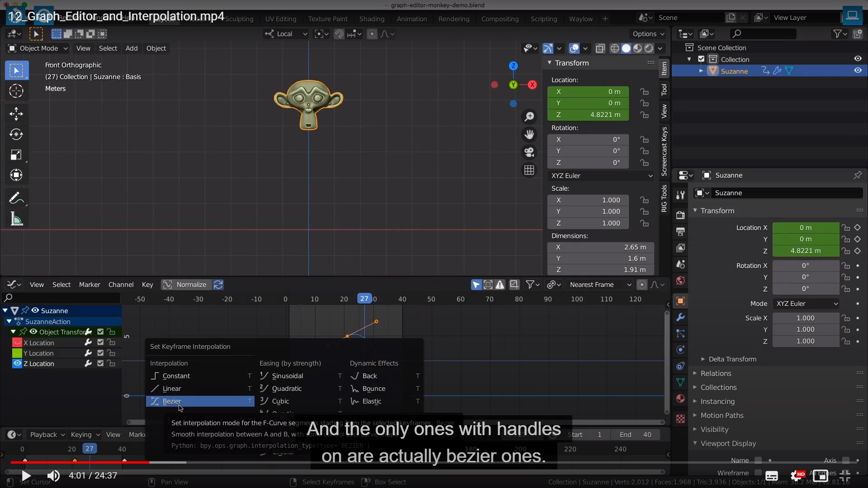Open the Object Mode dropdown
Image resolution: width=868 pixels, height=488 pixels.
point(38,48)
